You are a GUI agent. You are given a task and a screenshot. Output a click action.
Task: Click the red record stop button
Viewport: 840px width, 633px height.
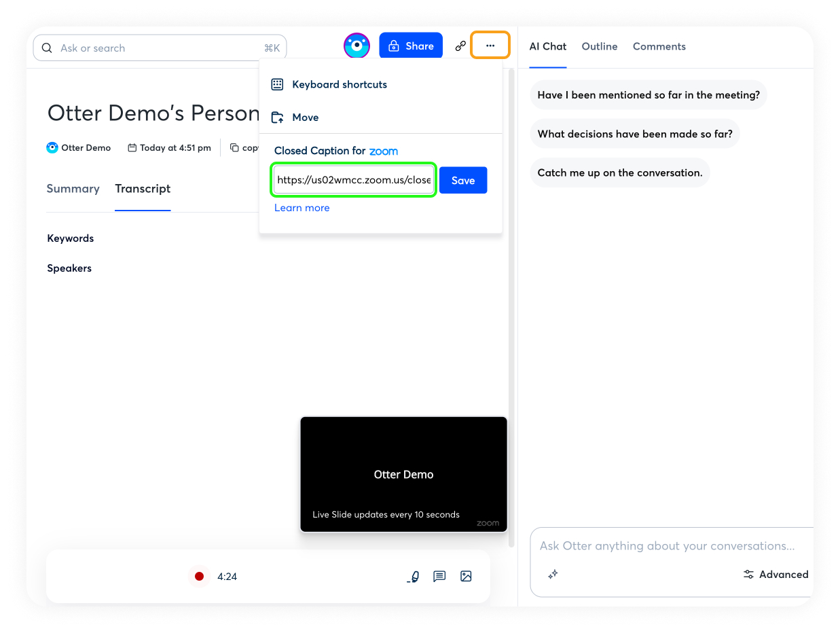click(199, 576)
